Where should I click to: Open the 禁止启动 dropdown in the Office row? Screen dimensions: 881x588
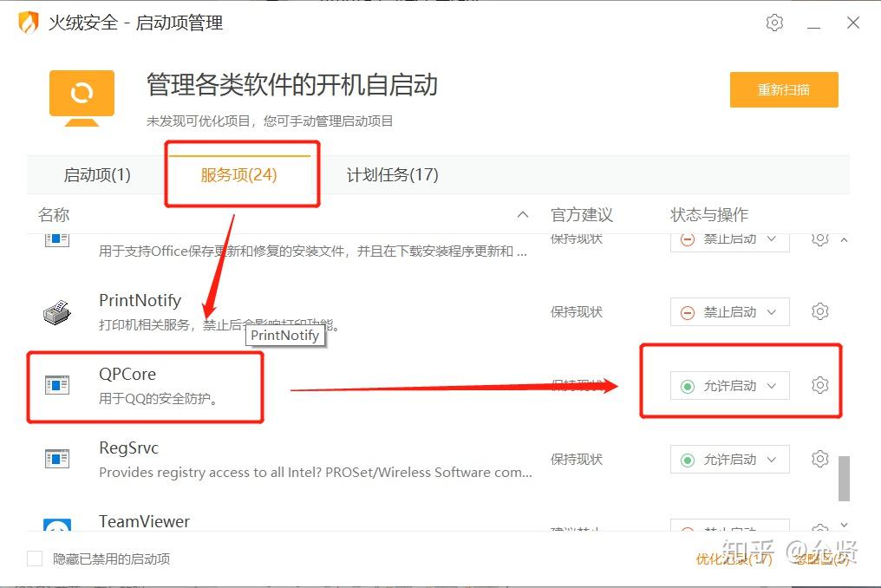coord(729,242)
